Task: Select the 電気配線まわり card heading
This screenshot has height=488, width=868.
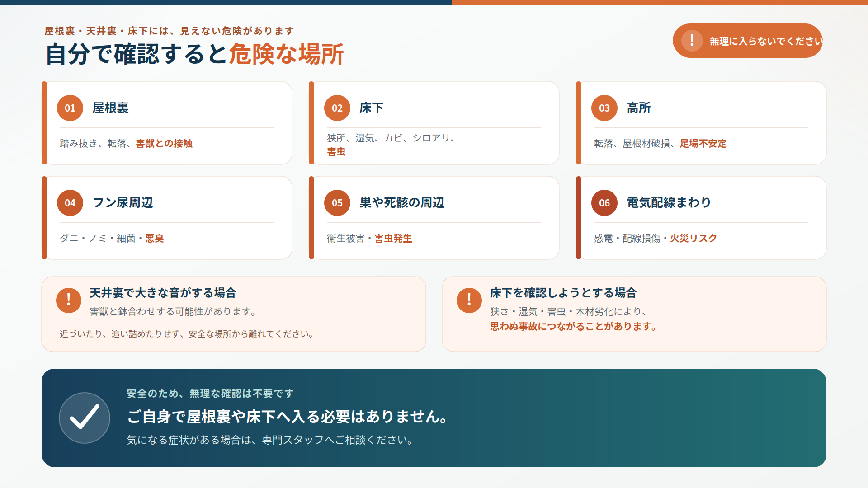Action: click(669, 203)
